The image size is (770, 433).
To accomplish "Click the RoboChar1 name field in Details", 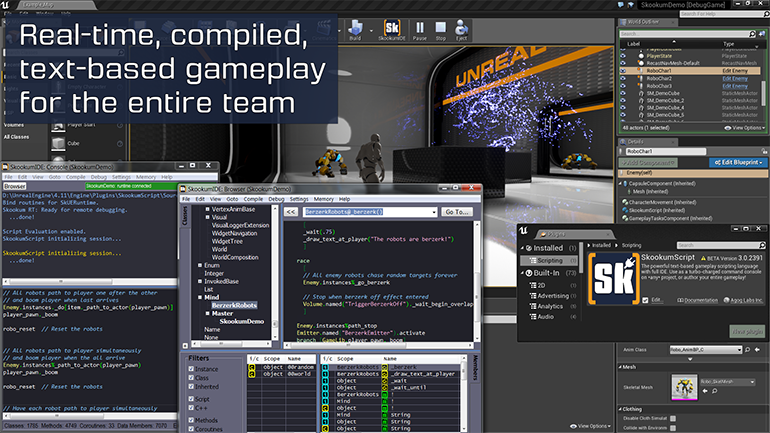I will coord(665,151).
